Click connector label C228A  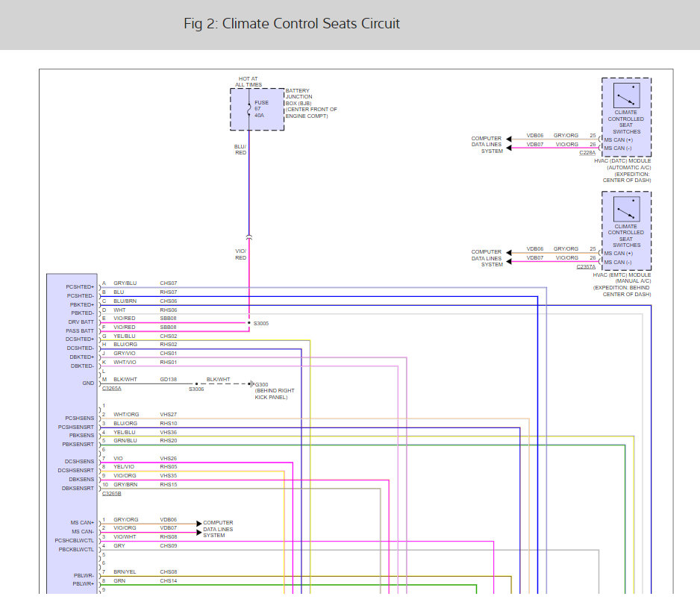click(587, 153)
